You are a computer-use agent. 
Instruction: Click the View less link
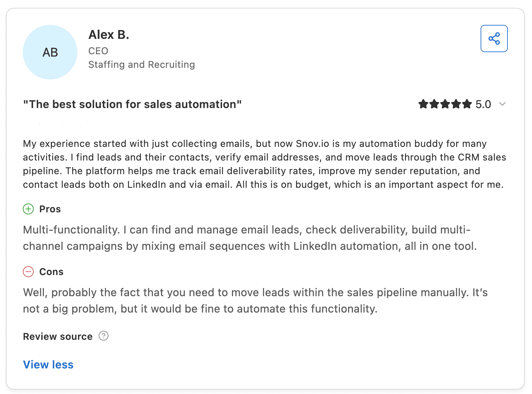(48, 365)
